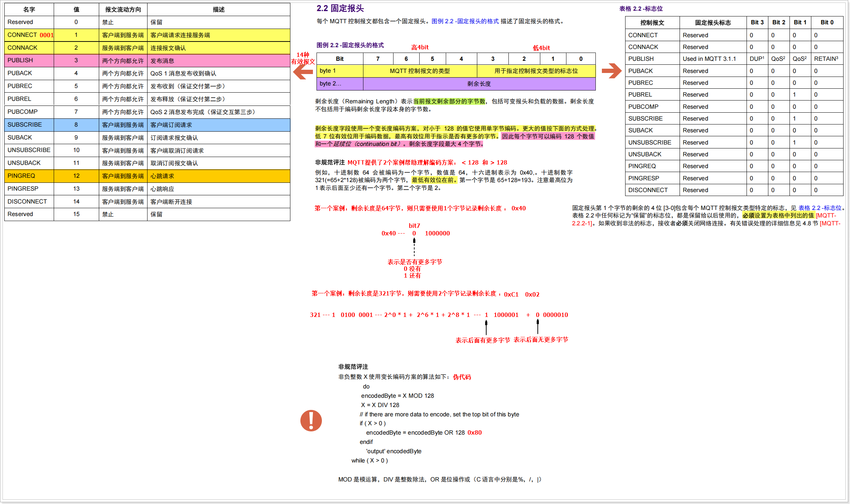Click the 'X = X DIV 128' line

click(380, 405)
